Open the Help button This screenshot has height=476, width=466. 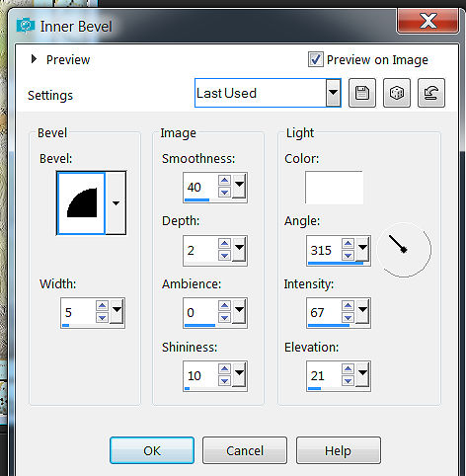[339, 450]
